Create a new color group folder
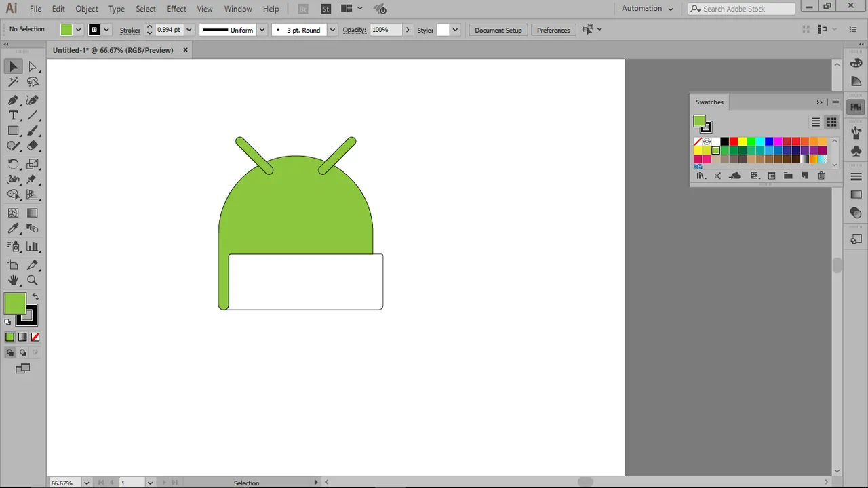Viewport: 868px width, 488px height. click(x=788, y=176)
